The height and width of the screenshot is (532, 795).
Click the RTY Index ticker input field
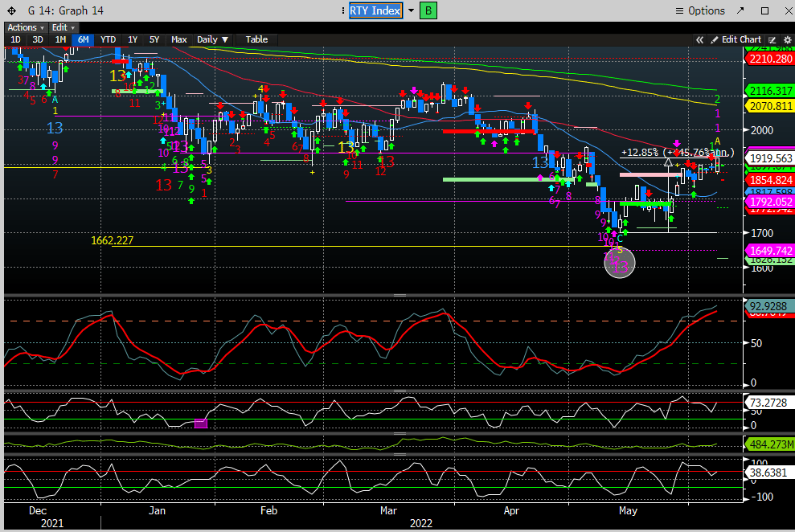[x=375, y=10]
